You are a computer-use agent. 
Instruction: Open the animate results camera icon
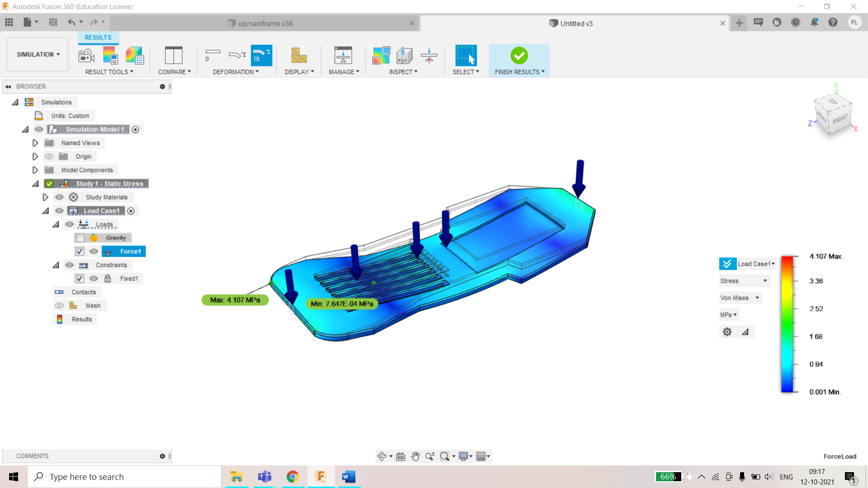click(x=85, y=55)
